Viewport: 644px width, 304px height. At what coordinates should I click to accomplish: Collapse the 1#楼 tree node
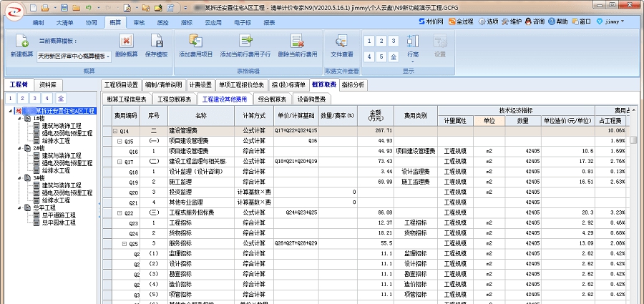click(x=19, y=118)
